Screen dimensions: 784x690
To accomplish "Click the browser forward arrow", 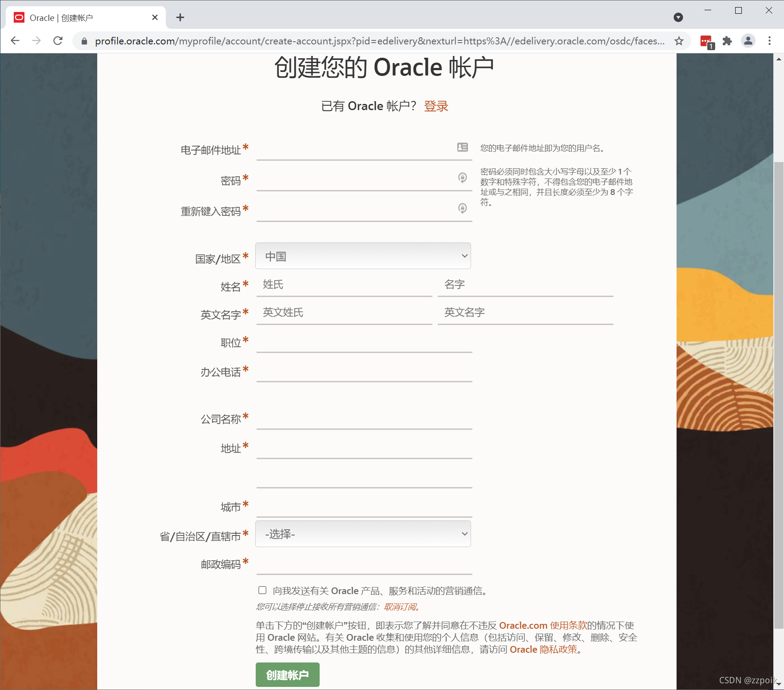I will tap(36, 41).
